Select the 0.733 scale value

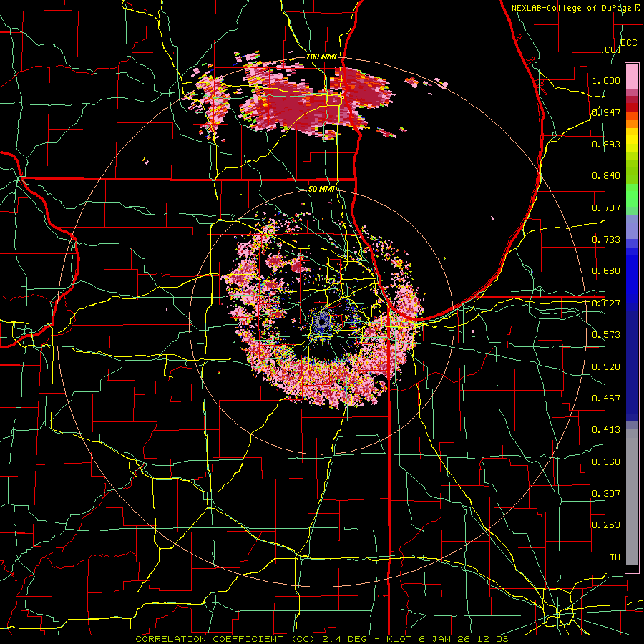coord(606,240)
